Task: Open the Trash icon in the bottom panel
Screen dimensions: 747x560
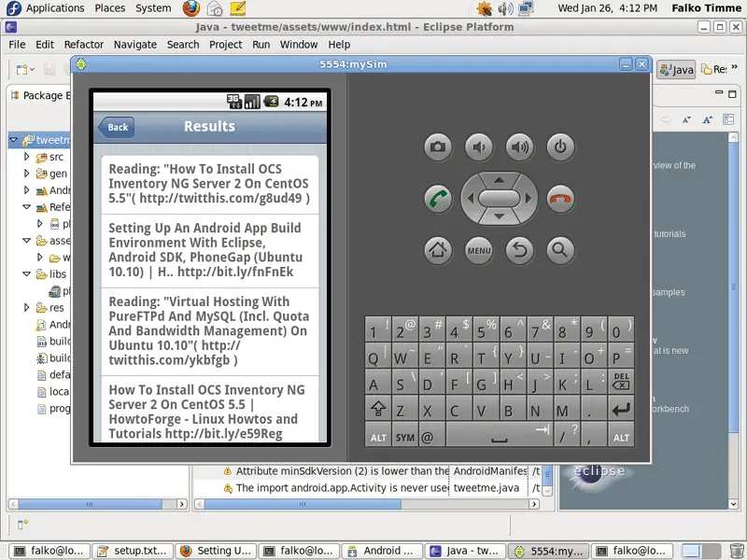Action: pos(737,551)
